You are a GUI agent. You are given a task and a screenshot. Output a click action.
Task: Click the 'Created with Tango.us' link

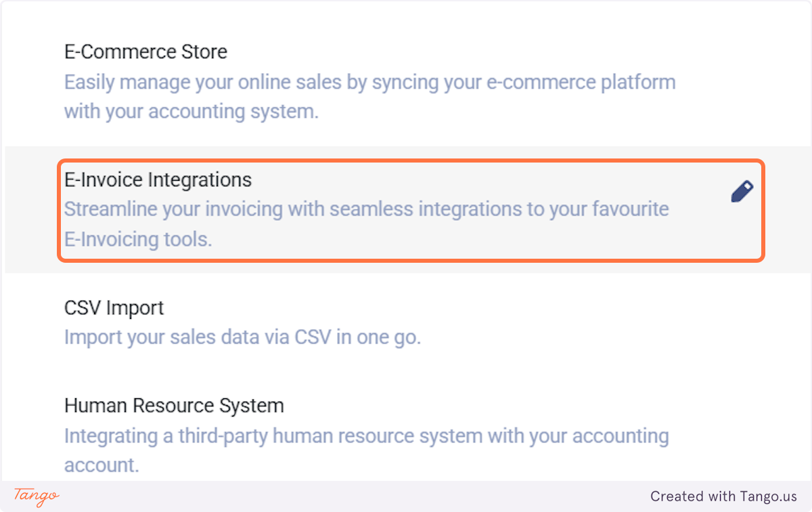point(723,496)
